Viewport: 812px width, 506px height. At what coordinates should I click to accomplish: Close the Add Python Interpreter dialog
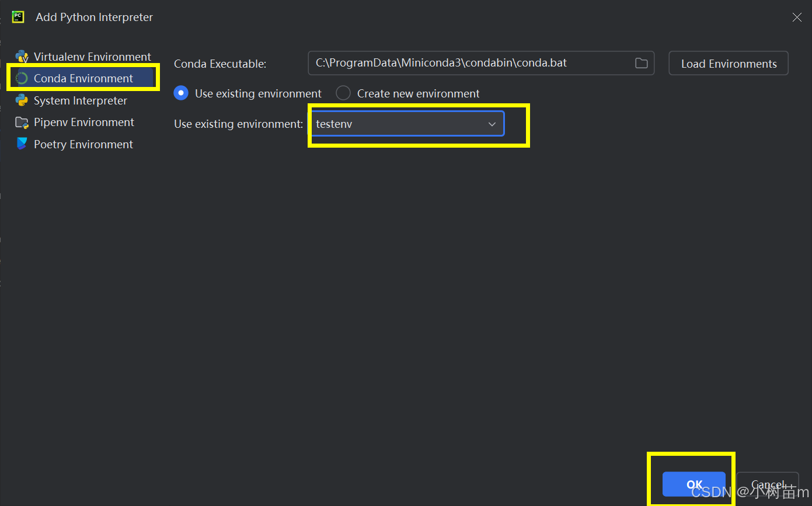click(797, 18)
